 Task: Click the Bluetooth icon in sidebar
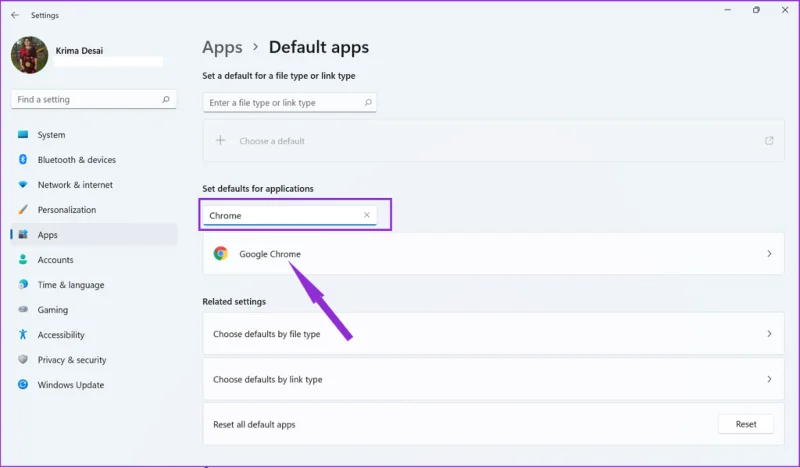pyautogui.click(x=23, y=159)
